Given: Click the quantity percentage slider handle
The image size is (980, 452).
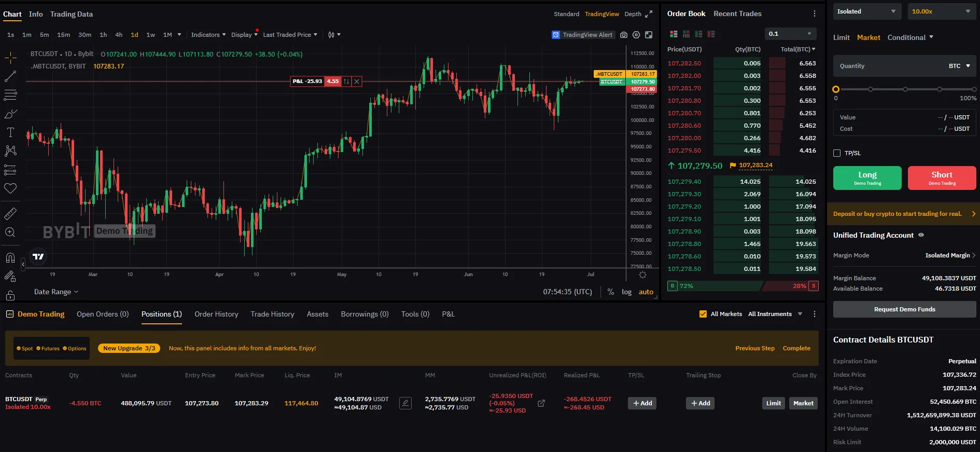Looking at the screenshot, I should pos(836,89).
